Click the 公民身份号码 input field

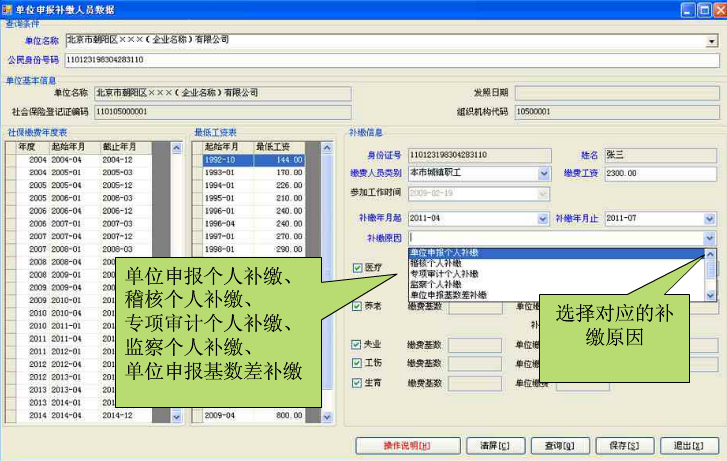click(x=392, y=60)
